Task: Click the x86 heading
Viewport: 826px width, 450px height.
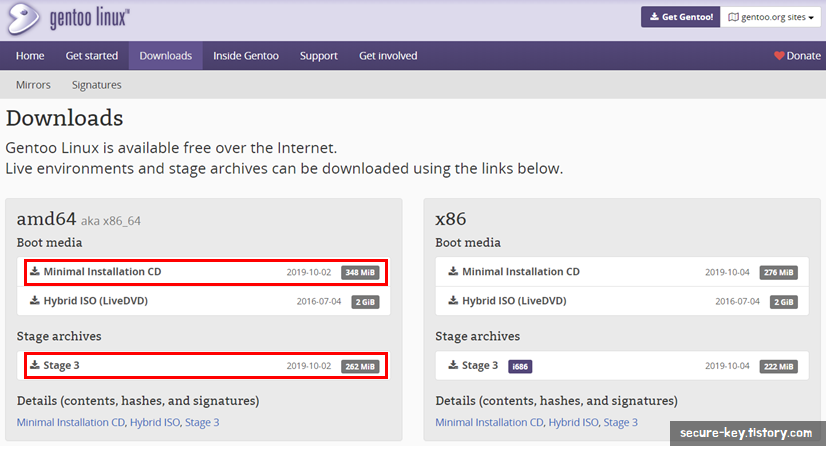Action: point(451,219)
